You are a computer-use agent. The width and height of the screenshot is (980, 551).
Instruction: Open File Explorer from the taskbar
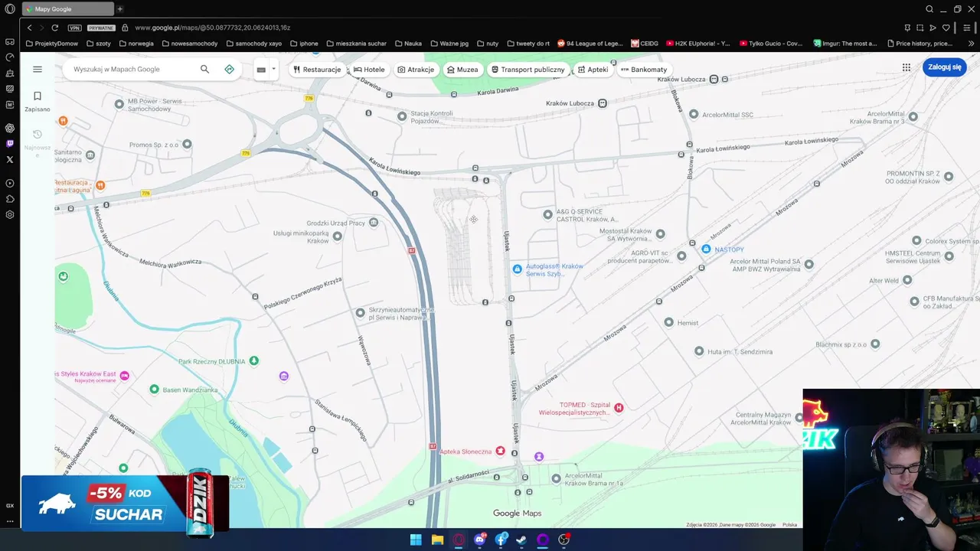437,540
